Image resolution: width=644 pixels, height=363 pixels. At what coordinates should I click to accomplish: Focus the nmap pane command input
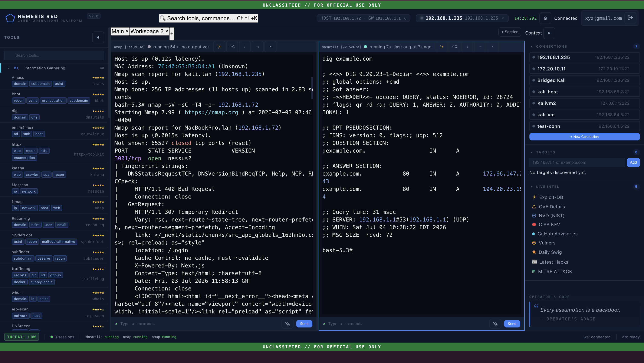[x=199, y=324]
